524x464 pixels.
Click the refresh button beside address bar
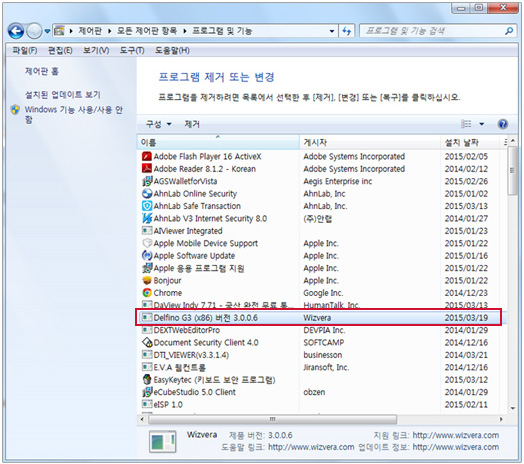347,31
